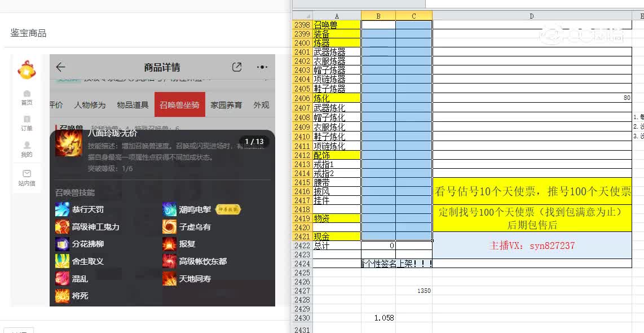
Task: Click the share icon beside 商品详情 title
Action: tap(237, 67)
